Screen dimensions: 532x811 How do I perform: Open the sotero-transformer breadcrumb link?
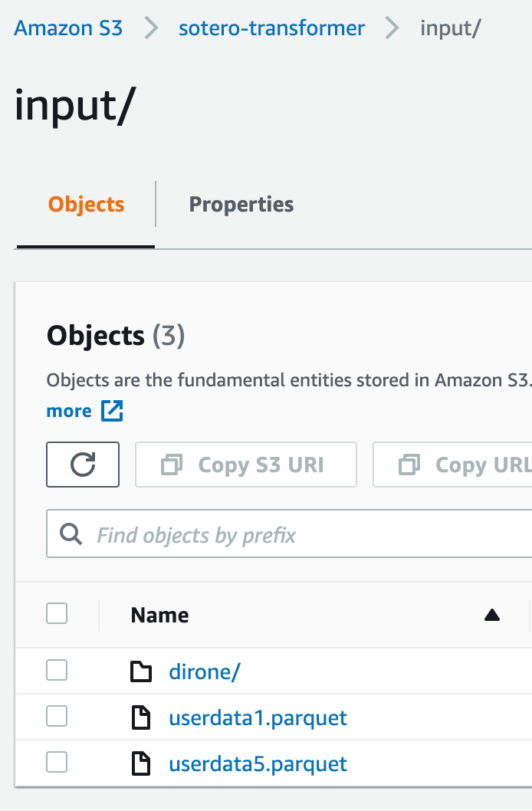click(x=271, y=28)
